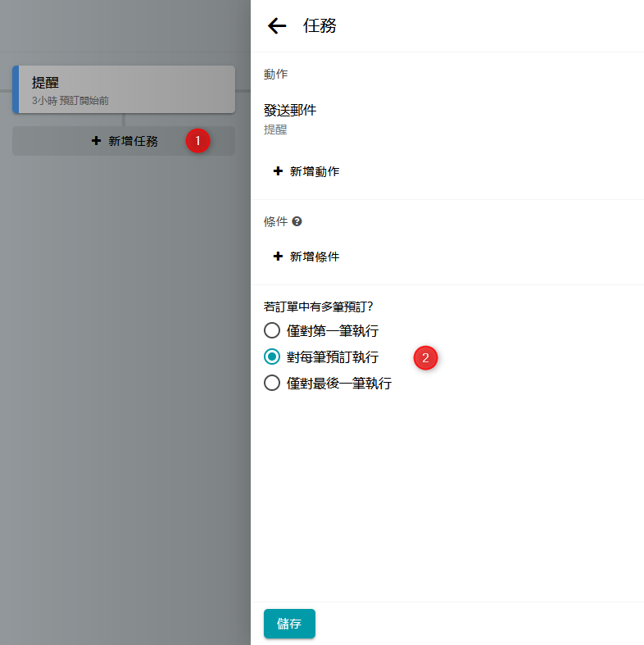The width and height of the screenshot is (644, 645).
Task: Open the 提醒 task card title
Action: pos(45,83)
